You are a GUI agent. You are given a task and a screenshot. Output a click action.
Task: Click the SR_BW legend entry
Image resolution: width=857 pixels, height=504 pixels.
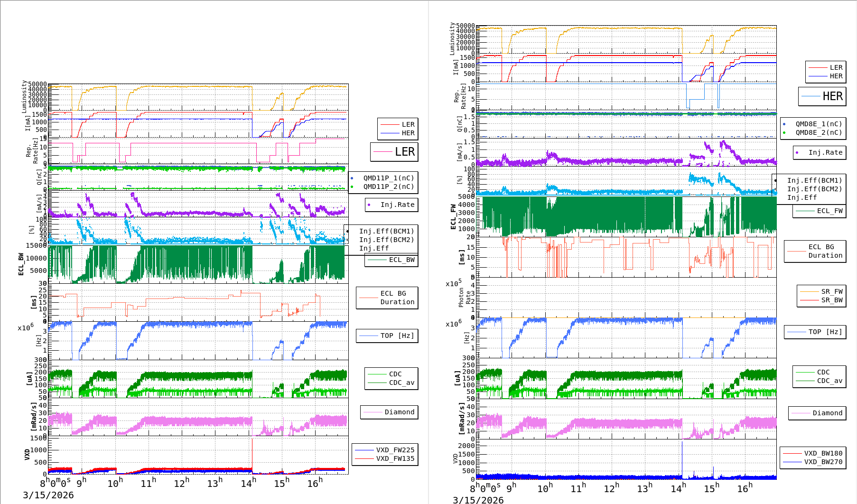point(822,300)
